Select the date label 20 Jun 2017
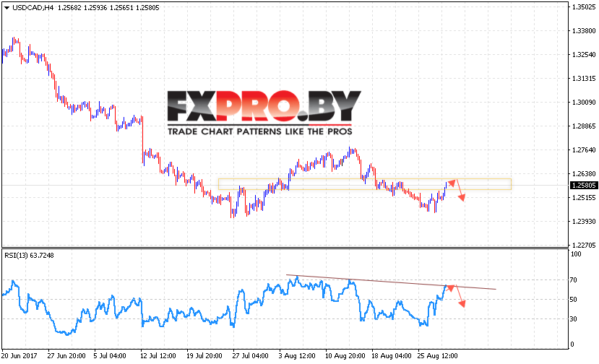Image resolution: width=599 pixels, height=364 pixels. [x=19, y=355]
